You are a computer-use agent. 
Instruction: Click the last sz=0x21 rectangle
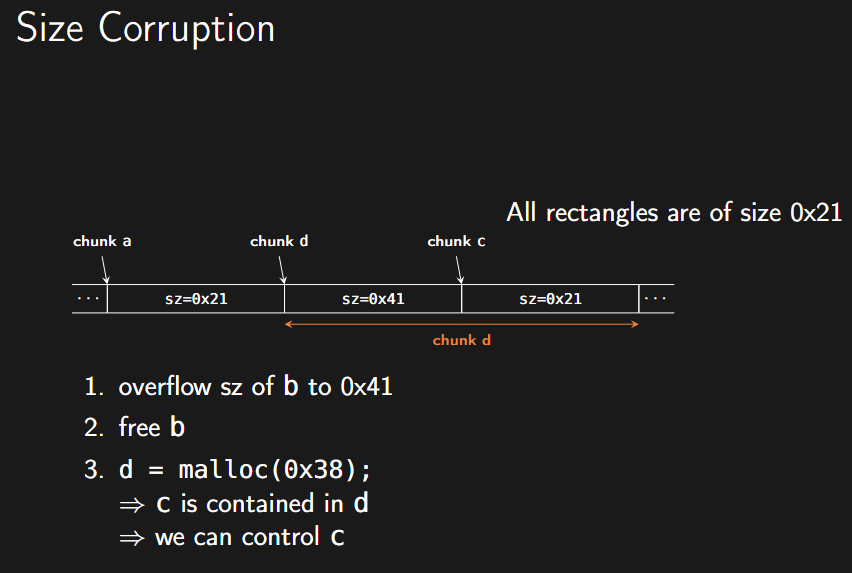click(x=550, y=299)
